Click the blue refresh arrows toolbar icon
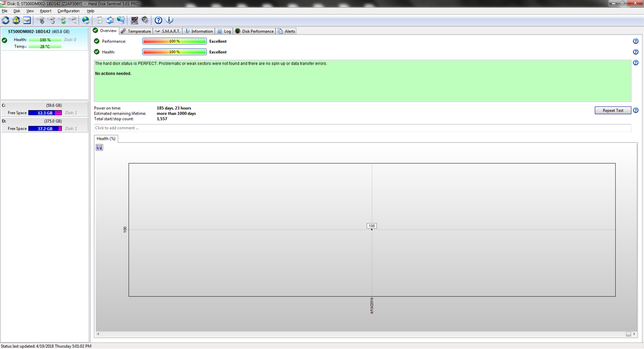Viewport: 644px width, 349px height. pyautogui.click(x=5, y=20)
